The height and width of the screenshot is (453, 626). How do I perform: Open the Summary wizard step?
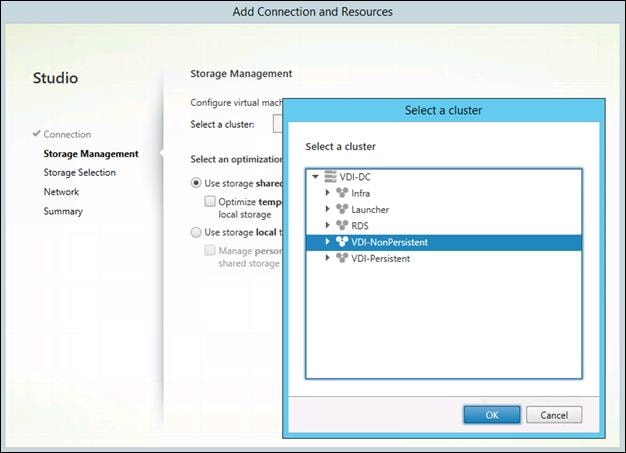(63, 211)
